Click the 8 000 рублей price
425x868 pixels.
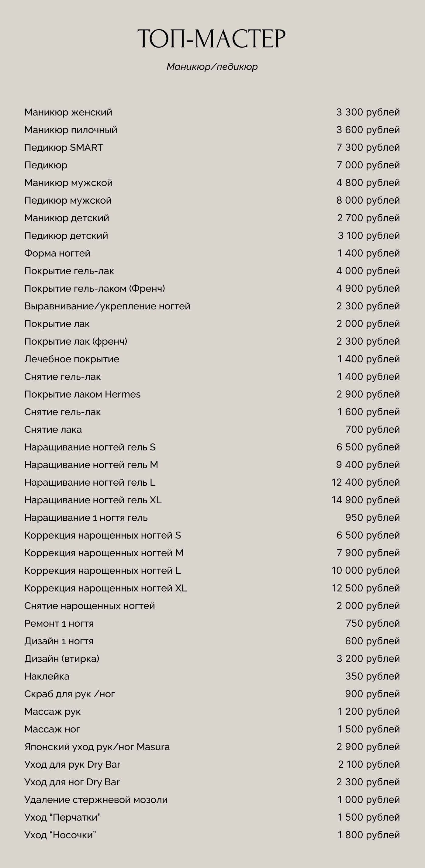(368, 201)
